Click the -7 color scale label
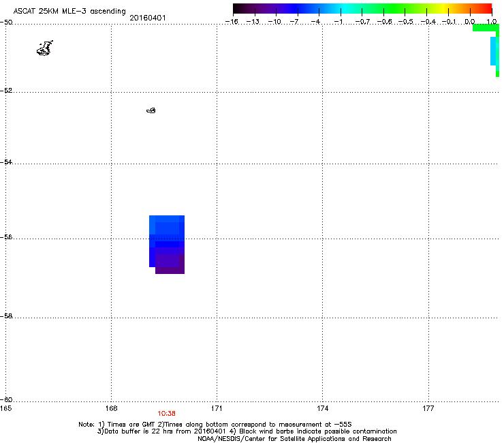The height and width of the screenshot is (443, 504). [x=294, y=22]
